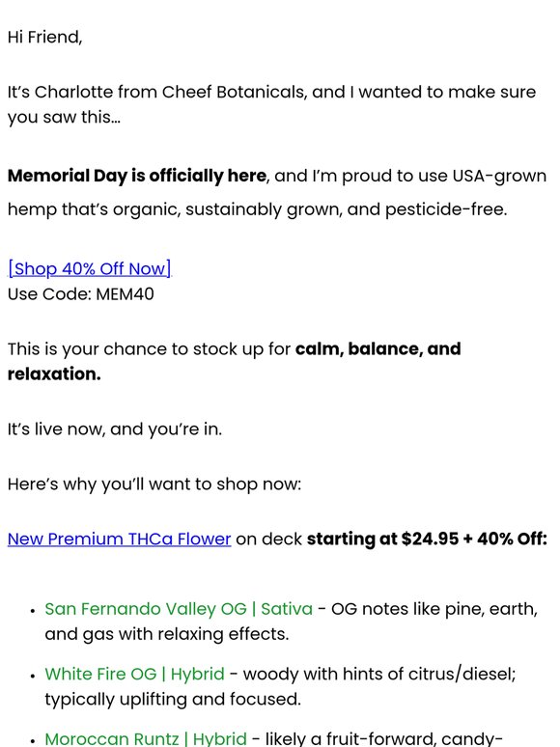Open the New Premium THCa Flower link

119,539
